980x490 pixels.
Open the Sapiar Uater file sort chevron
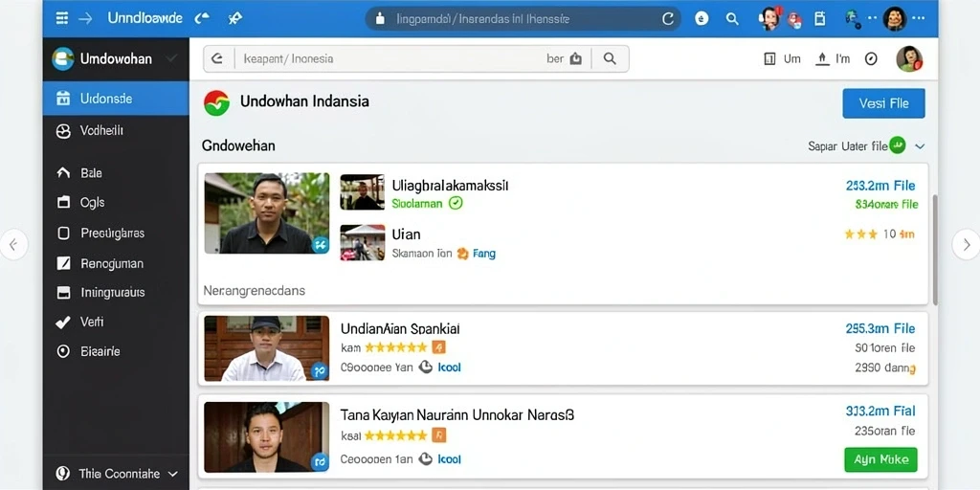[920, 146]
